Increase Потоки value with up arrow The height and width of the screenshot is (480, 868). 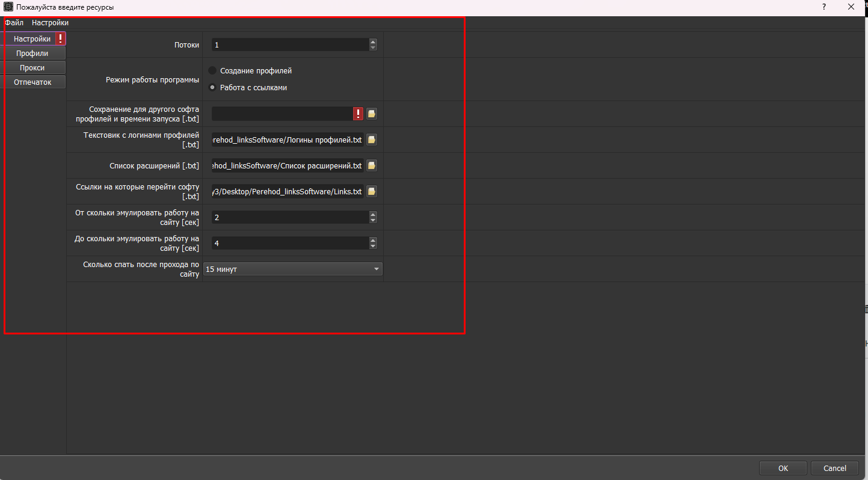click(x=373, y=42)
